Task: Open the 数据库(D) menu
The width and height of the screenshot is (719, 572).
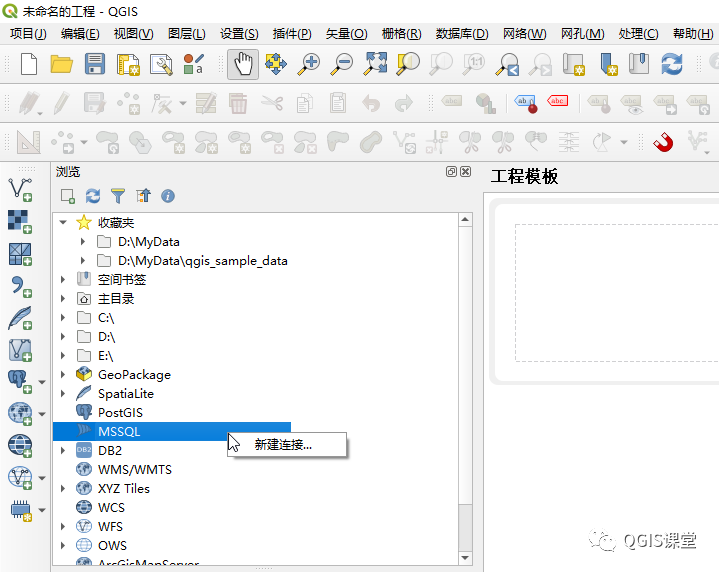Action: coord(462,33)
